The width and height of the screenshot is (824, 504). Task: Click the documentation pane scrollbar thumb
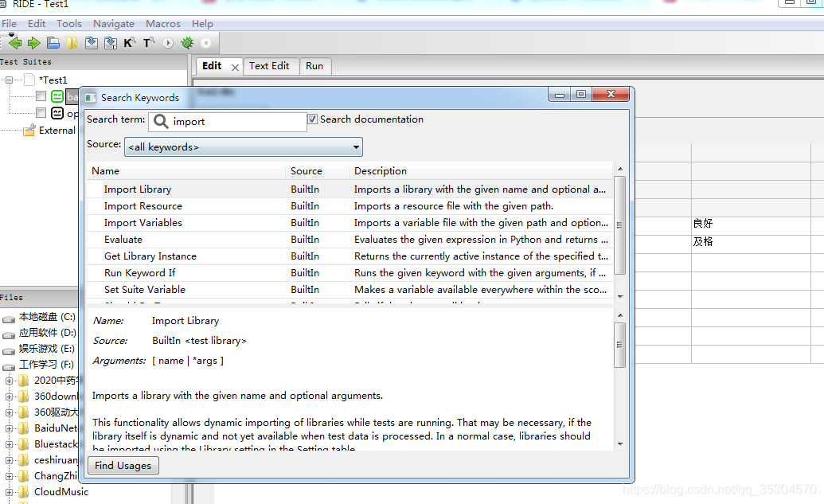click(x=620, y=345)
